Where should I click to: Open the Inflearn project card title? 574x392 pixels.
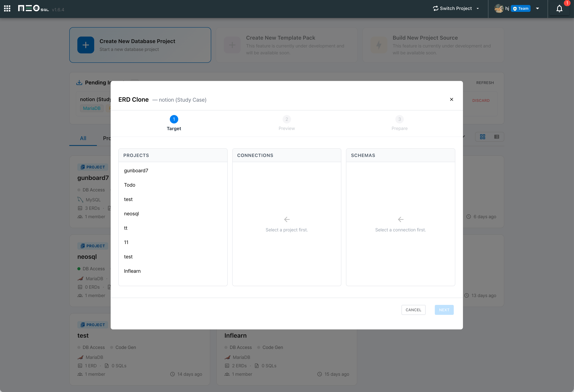pyautogui.click(x=235, y=336)
